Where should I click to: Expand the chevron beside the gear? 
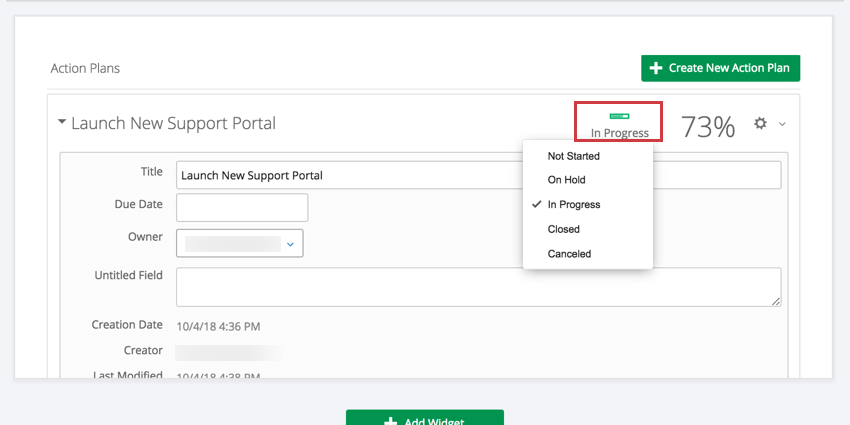[x=782, y=124]
